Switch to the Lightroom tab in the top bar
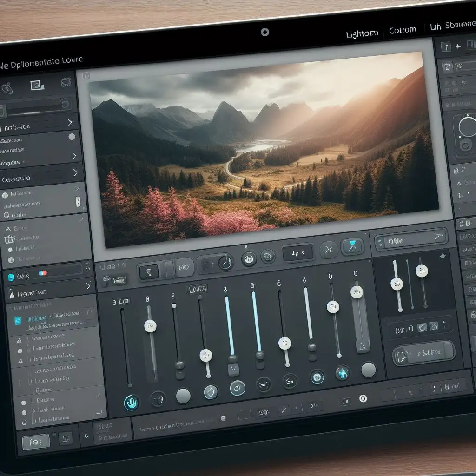476x476 pixels. [x=362, y=33]
